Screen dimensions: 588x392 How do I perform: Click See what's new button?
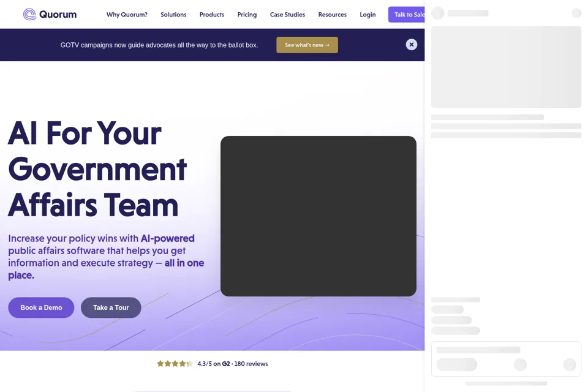(307, 45)
